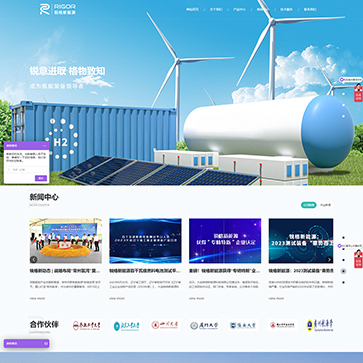The width and height of the screenshot is (363, 363).
Task: Minimize the purple chat widget over the hero
Action: pos(45,145)
